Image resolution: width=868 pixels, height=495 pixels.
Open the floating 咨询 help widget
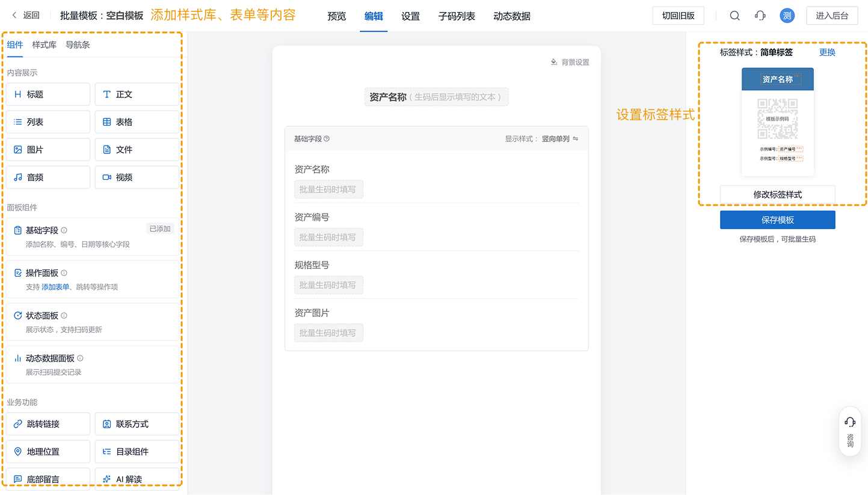click(x=850, y=432)
